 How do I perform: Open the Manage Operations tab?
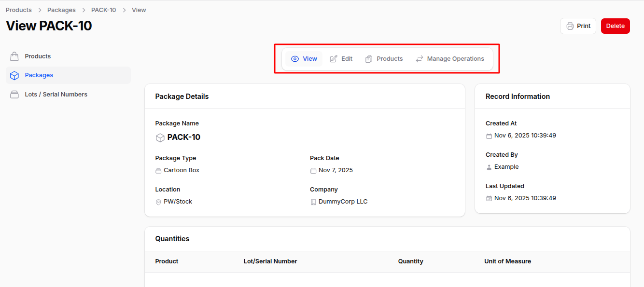pos(455,59)
